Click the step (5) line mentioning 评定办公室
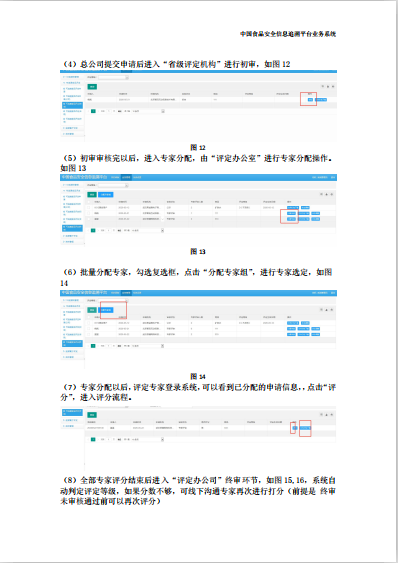The height and width of the screenshot is (563, 398). tap(197, 158)
